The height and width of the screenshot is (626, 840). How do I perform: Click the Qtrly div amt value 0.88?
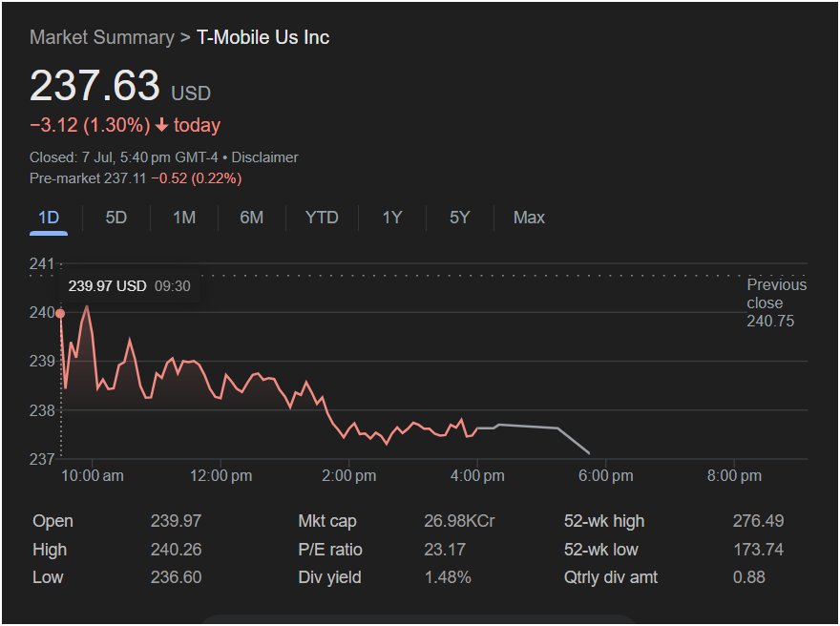tap(749, 577)
